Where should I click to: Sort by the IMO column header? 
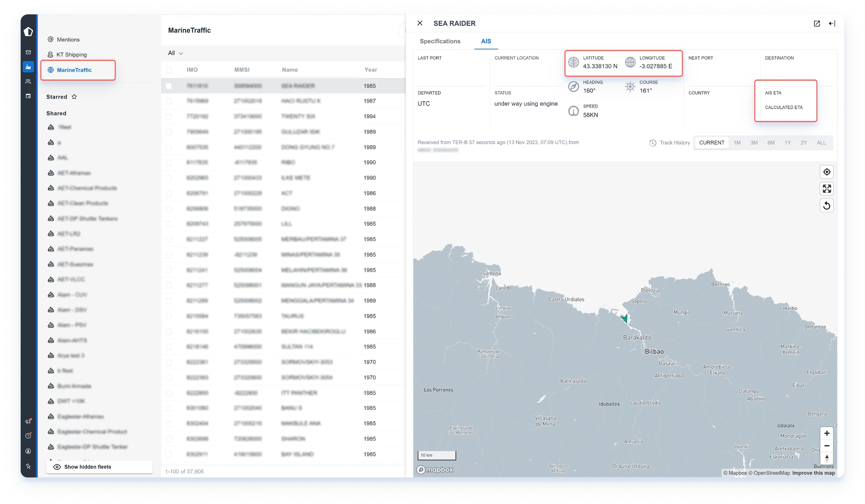pyautogui.click(x=192, y=70)
